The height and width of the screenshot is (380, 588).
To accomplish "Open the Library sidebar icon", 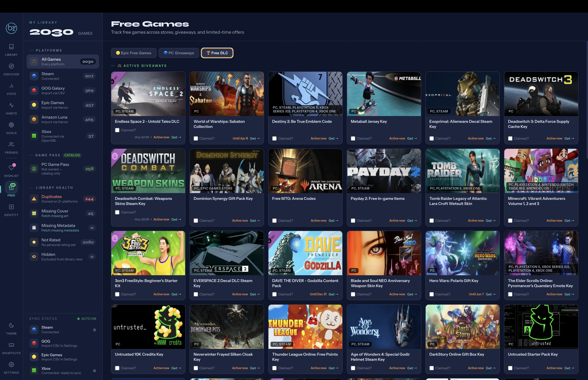I will 11,47.
